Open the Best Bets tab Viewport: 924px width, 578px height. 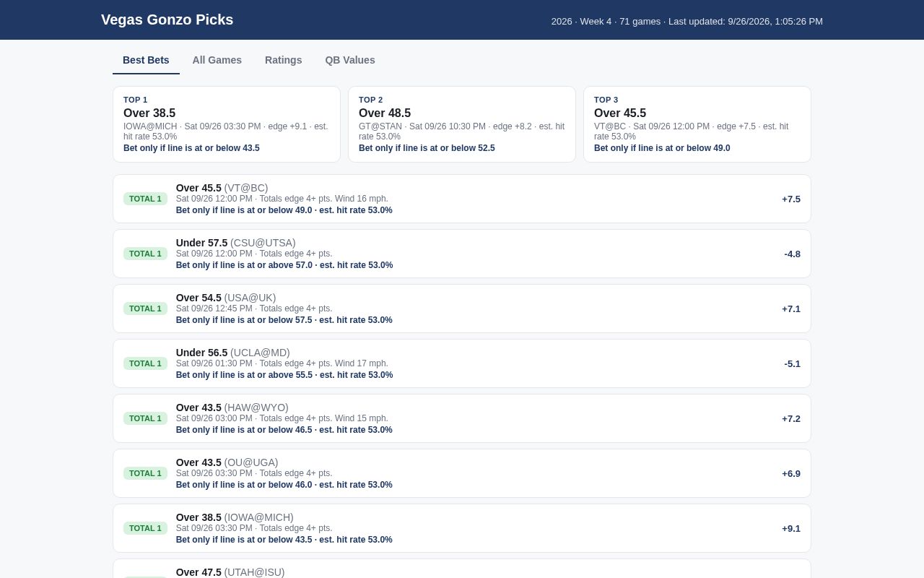146,60
